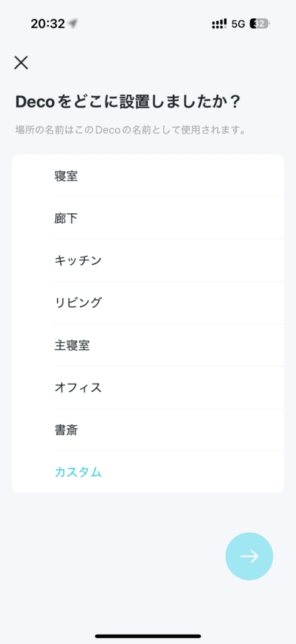Image resolution: width=296 pixels, height=644 pixels.
Task: Tap the next arrow circle button
Action: (249, 556)
